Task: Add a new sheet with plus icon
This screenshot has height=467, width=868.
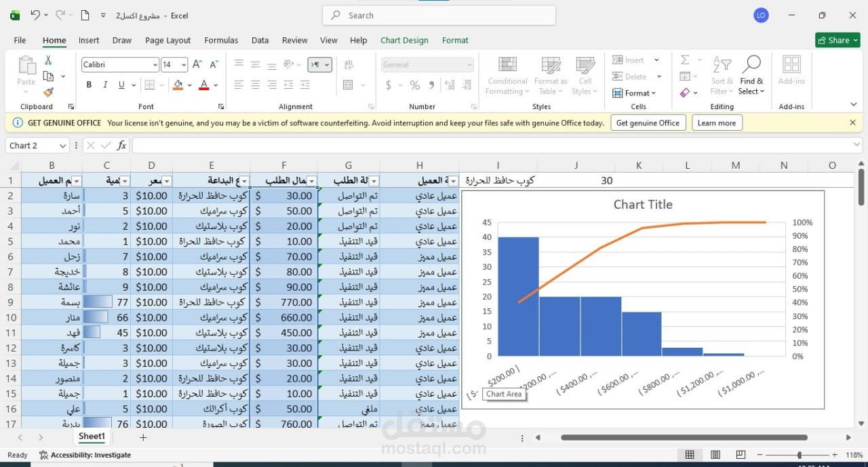Action: [143, 437]
